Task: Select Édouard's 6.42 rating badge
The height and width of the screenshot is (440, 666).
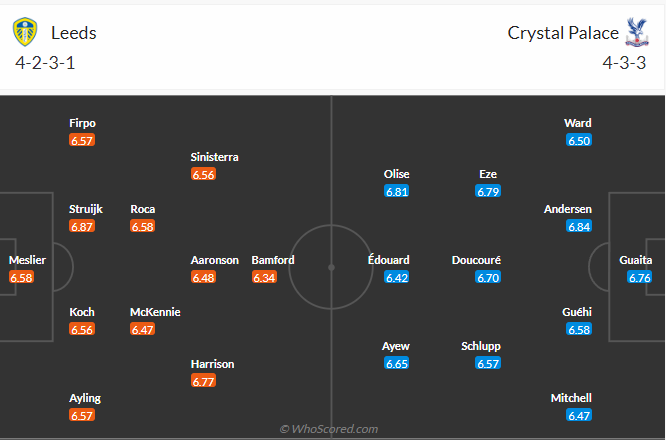Action: click(x=397, y=277)
